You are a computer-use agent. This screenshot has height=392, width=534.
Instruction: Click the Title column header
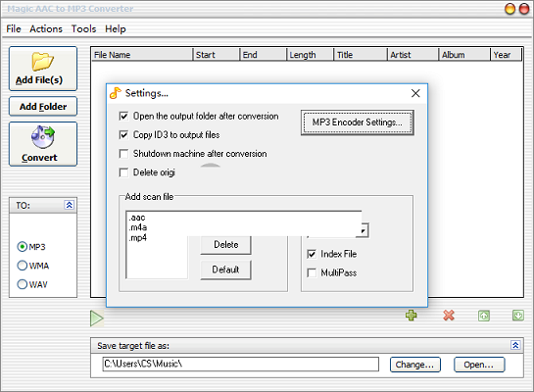(361, 55)
